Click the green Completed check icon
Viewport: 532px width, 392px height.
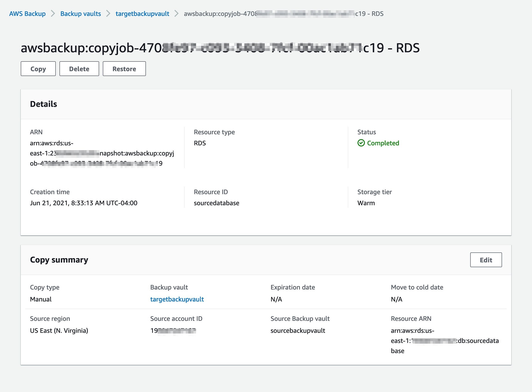pyautogui.click(x=361, y=143)
